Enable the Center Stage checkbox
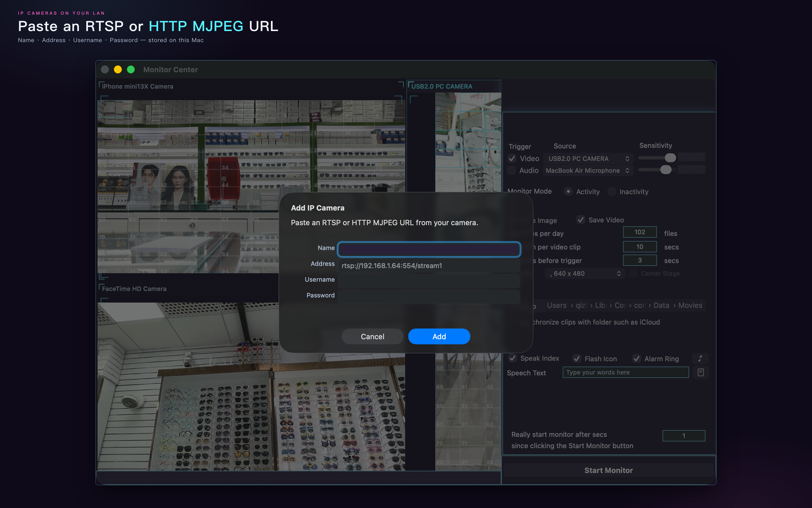The height and width of the screenshot is (508, 812). [x=633, y=273]
